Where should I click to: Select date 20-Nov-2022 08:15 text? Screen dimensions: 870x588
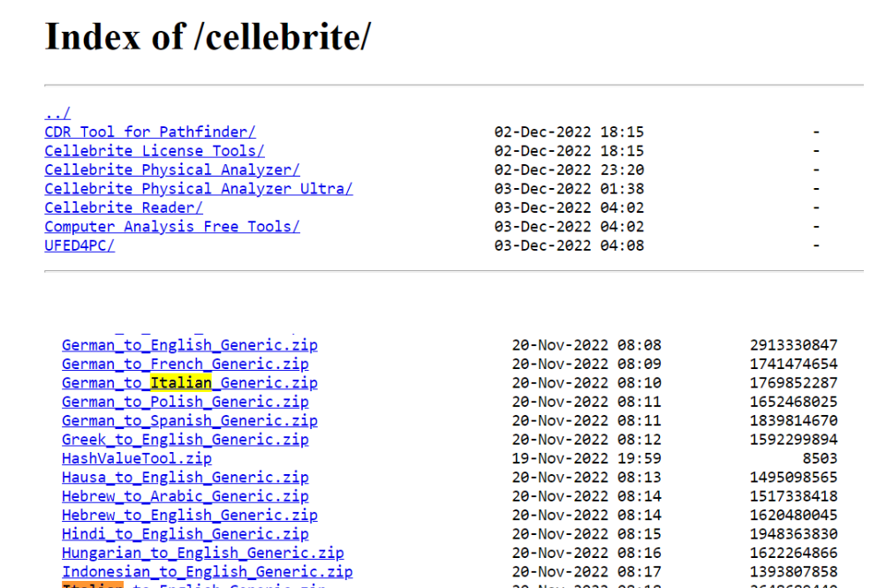pos(586,533)
